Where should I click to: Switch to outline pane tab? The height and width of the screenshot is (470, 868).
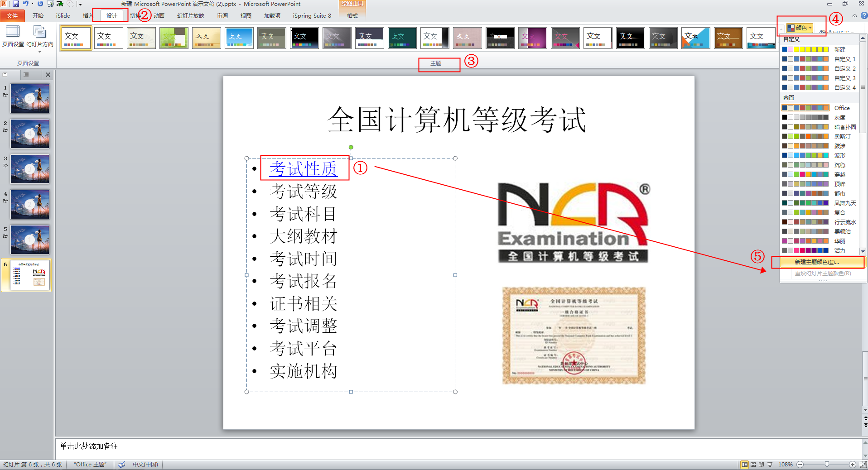(x=26, y=75)
